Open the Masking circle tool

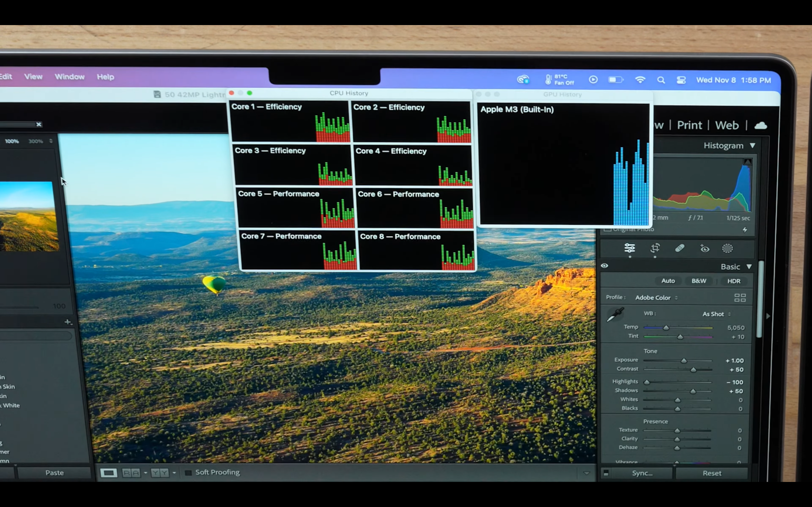727,248
